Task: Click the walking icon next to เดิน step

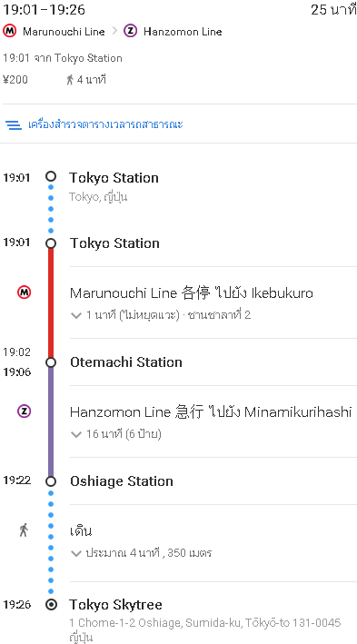Action: [x=24, y=530]
